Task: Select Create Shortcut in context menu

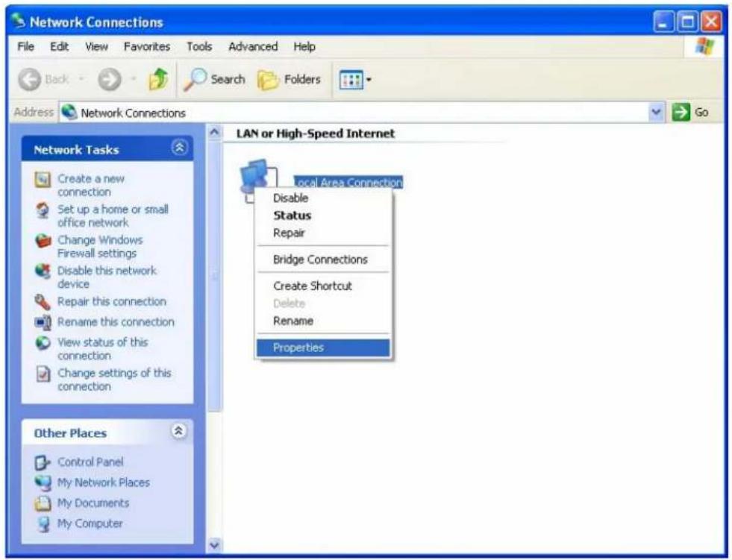Action: [323, 286]
